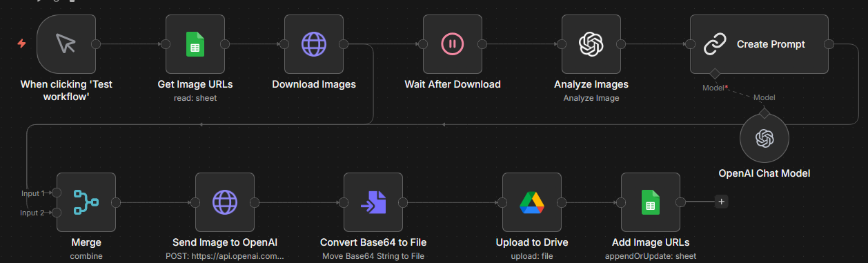Click the 'Analyze Images' label

tap(591, 84)
